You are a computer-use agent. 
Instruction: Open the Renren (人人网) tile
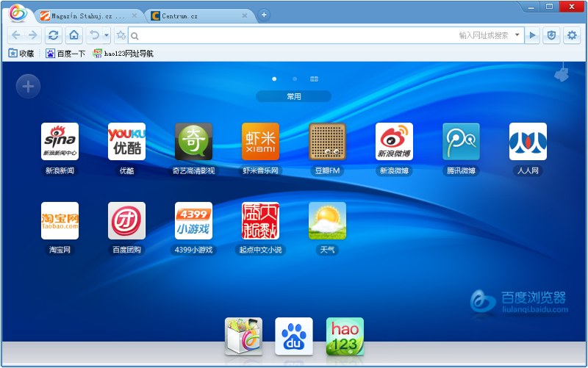tap(528, 142)
